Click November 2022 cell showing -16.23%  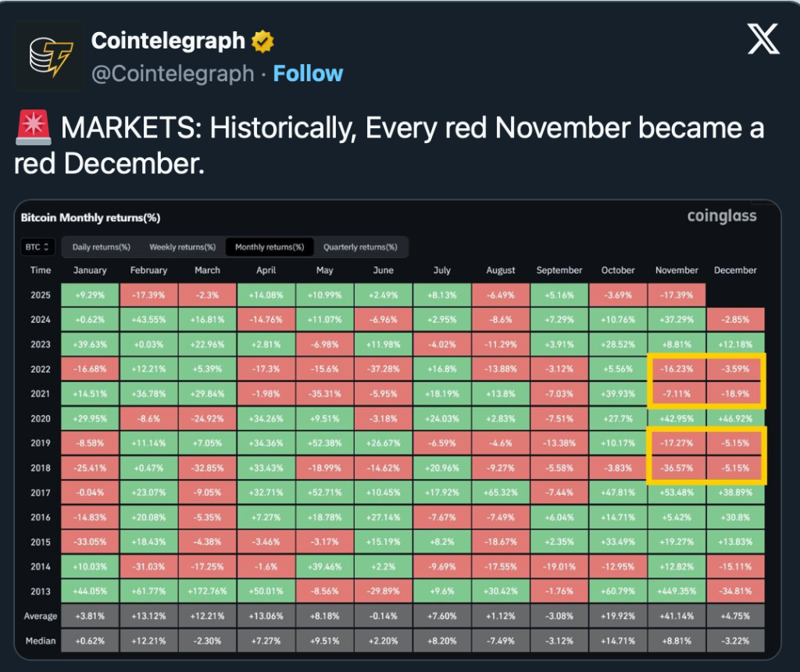tap(677, 369)
